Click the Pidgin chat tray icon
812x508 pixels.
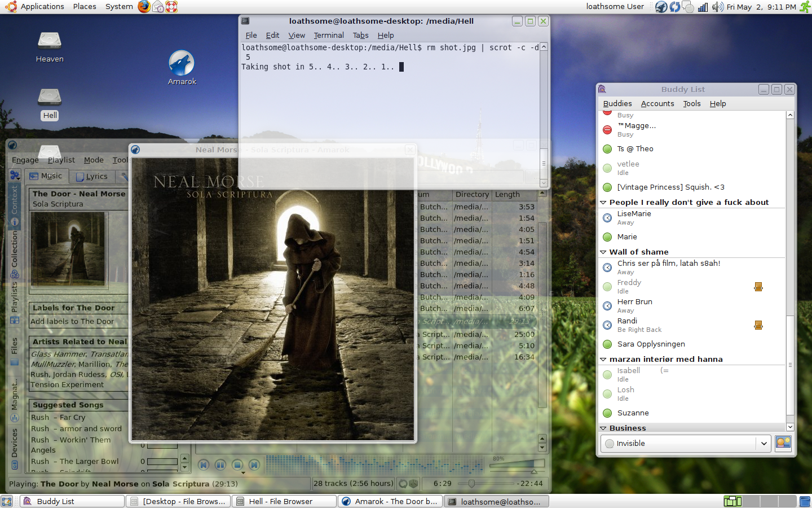689,7
